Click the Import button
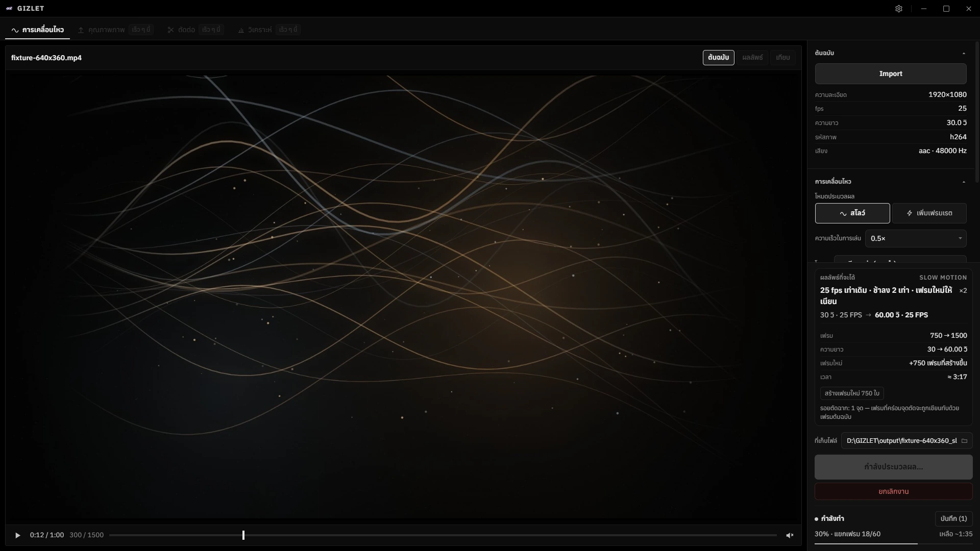 890,74
